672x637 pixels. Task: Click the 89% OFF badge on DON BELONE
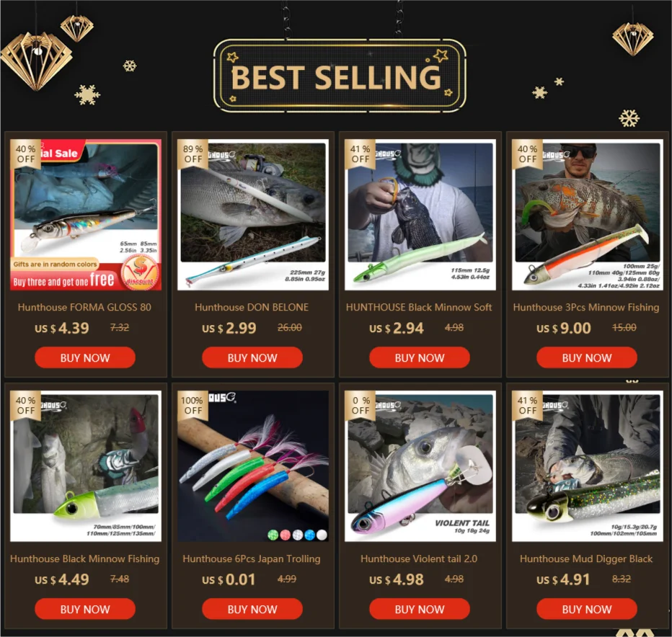193,153
